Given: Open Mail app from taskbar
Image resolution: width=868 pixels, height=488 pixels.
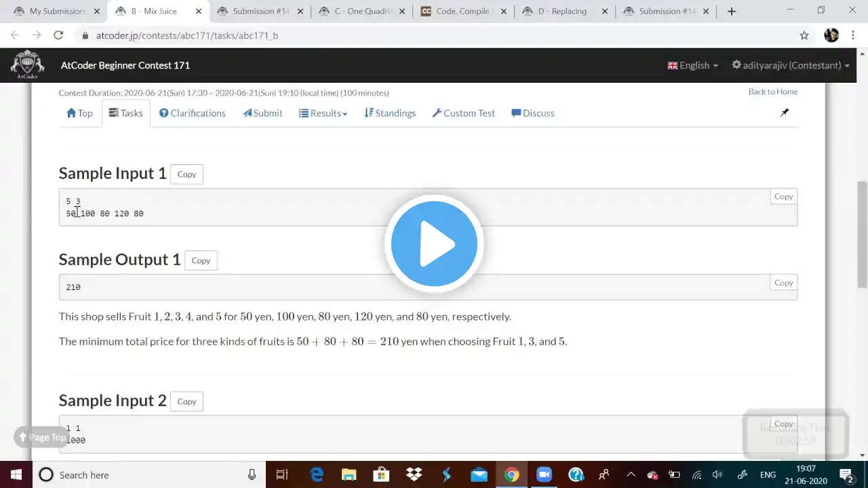Looking at the screenshot, I should click(479, 474).
